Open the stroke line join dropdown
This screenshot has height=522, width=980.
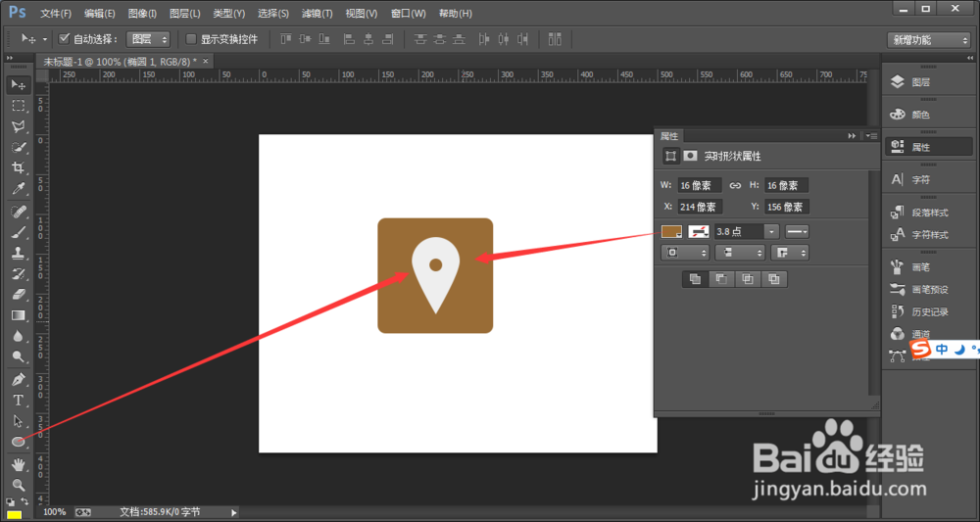point(789,253)
